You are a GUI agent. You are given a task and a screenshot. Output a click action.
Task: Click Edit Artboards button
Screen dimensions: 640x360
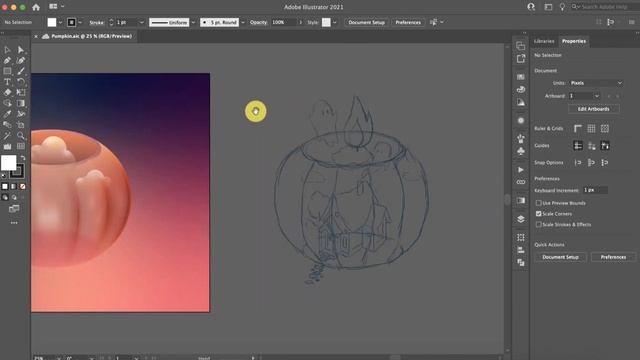click(593, 109)
